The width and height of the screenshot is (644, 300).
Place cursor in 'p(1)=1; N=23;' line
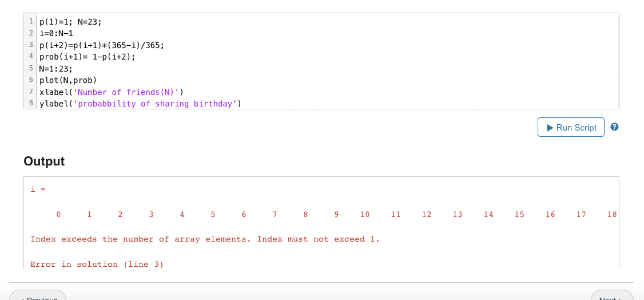click(70, 22)
